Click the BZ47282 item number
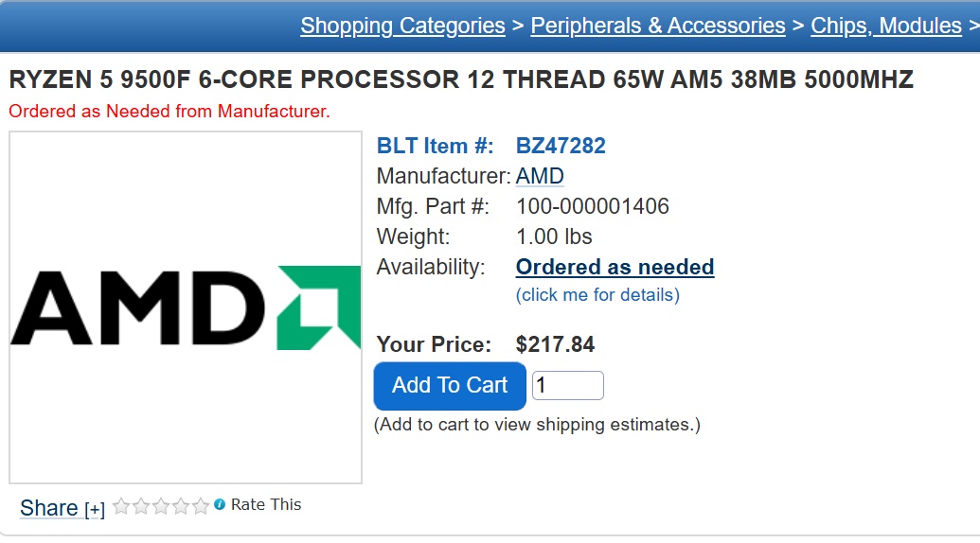 (x=561, y=146)
